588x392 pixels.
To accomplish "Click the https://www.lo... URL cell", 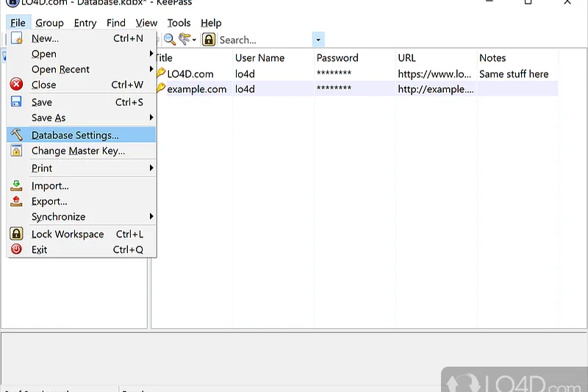I will coord(434,74).
